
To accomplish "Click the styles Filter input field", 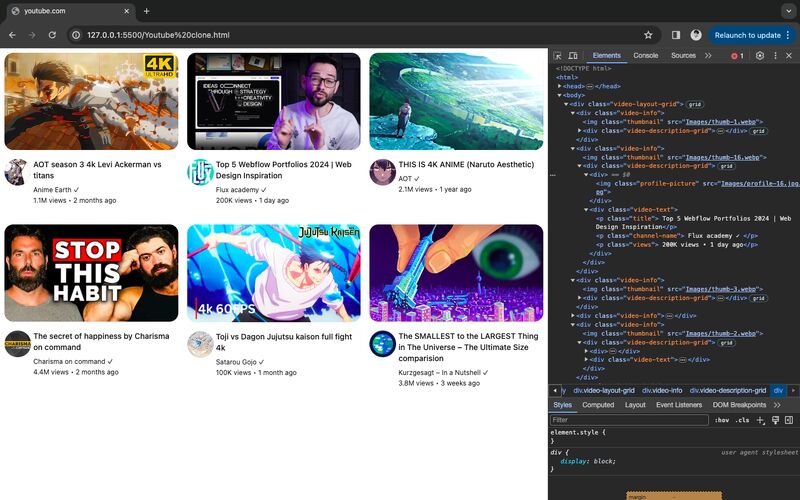I will coord(629,420).
